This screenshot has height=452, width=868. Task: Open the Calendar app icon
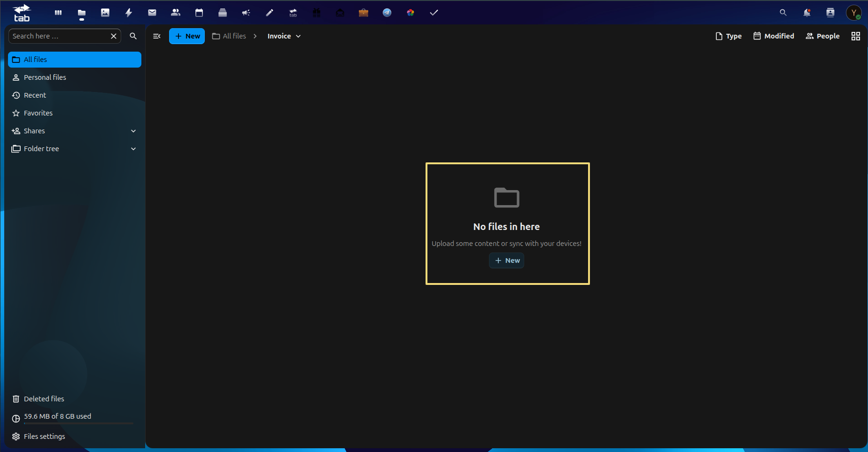click(199, 13)
